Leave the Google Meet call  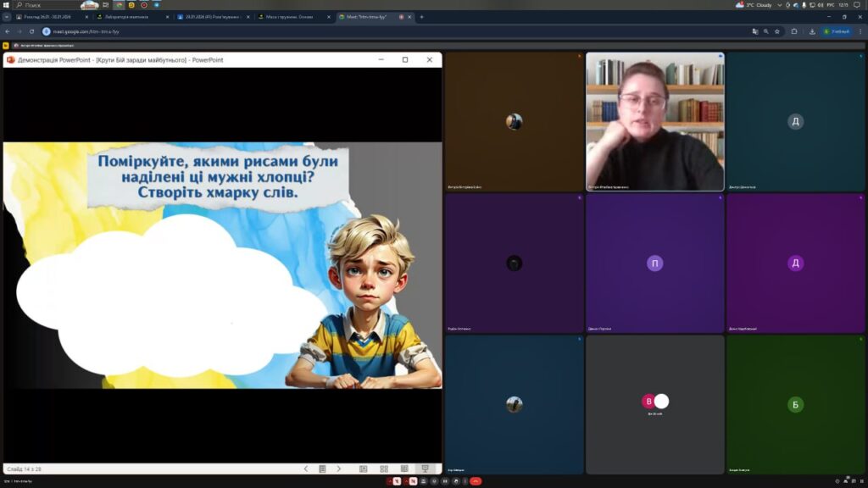[x=476, y=481]
